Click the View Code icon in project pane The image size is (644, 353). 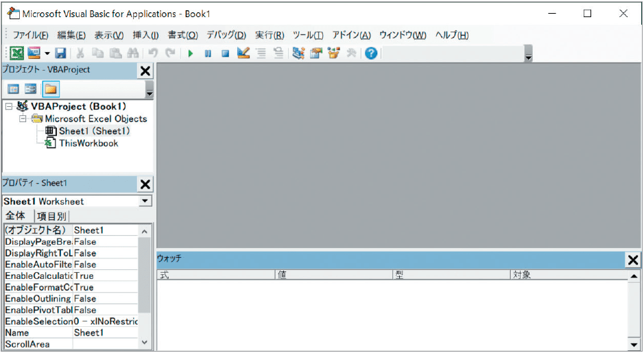(x=14, y=89)
